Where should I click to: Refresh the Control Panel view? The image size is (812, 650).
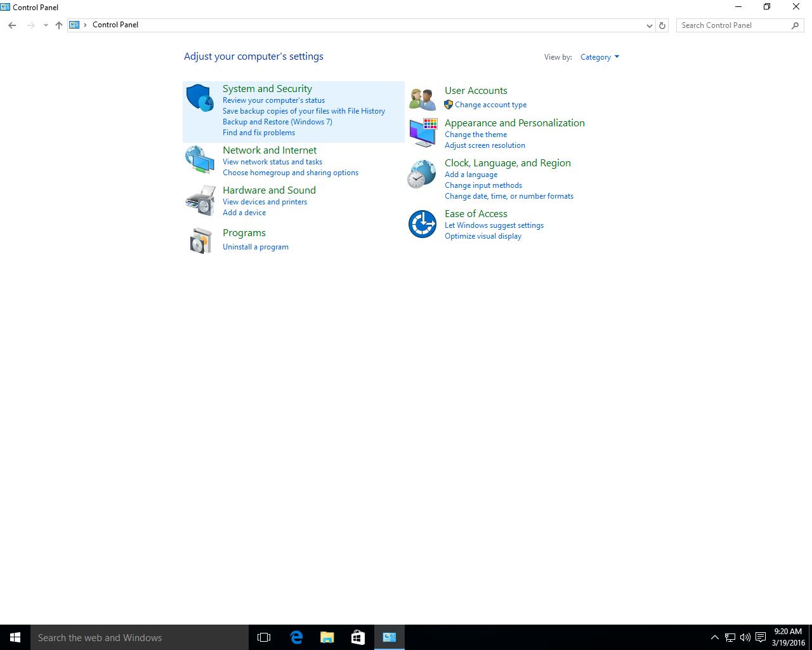point(662,25)
